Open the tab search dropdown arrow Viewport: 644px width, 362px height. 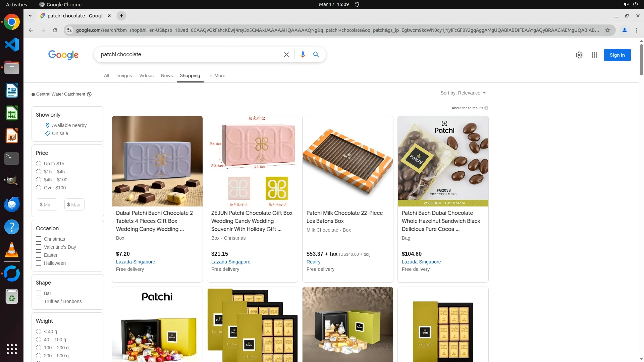tap(30, 16)
